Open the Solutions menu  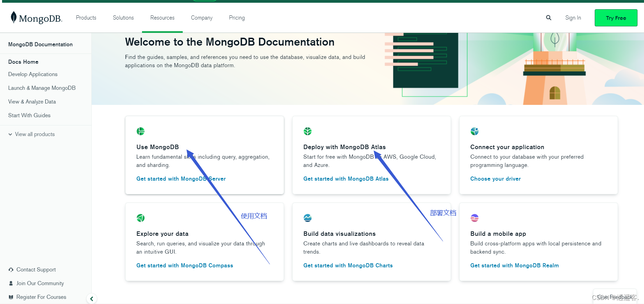point(124,18)
